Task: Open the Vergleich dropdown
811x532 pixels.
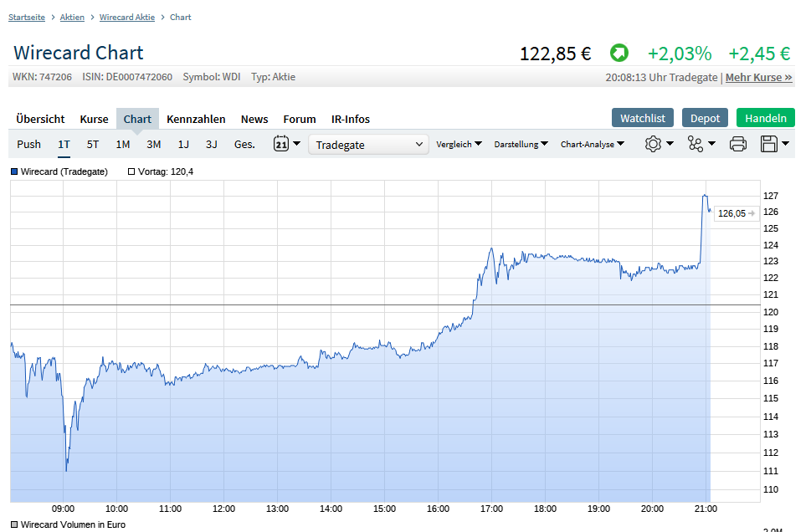Action: pos(459,144)
